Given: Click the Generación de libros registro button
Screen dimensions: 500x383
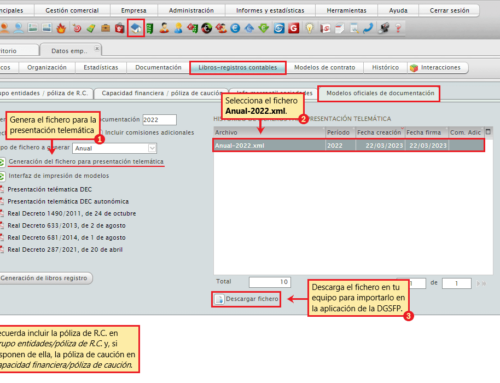Looking at the screenshot, I should tap(45, 278).
